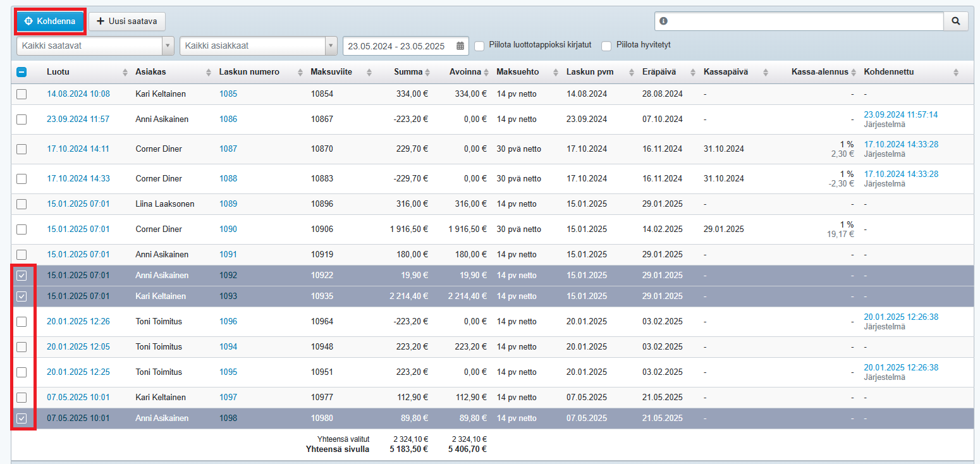This screenshot has width=980, height=464.
Task: Click the info icon in search field
Action: click(663, 21)
